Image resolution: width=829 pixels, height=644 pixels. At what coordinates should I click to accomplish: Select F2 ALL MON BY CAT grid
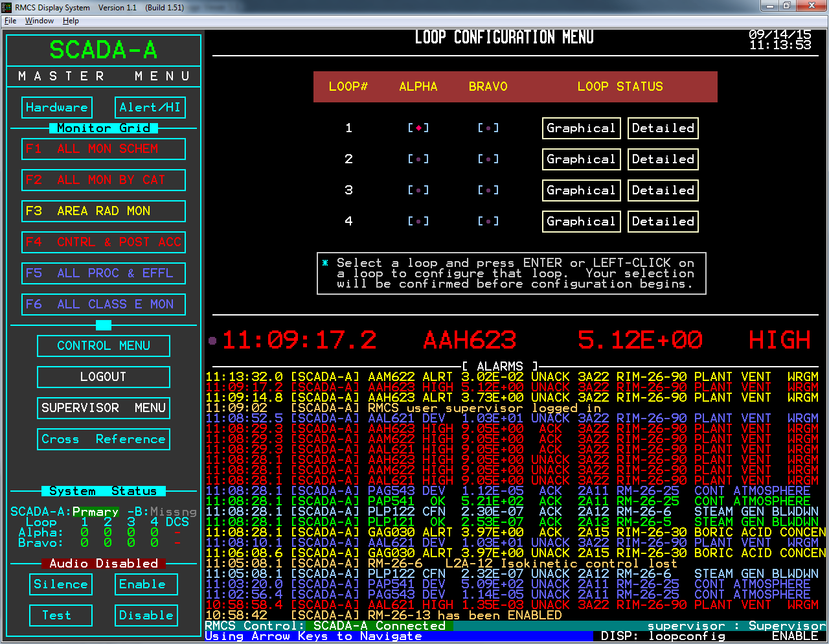(x=104, y=180)
